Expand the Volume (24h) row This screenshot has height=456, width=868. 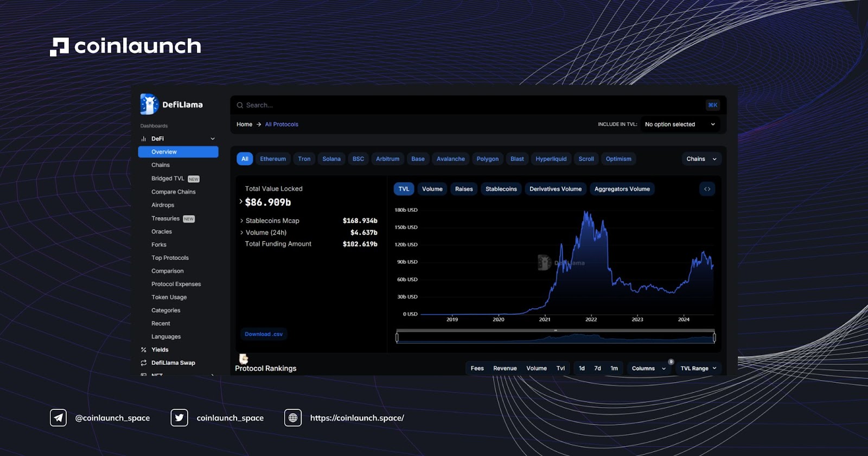click(x=241, y=232)
